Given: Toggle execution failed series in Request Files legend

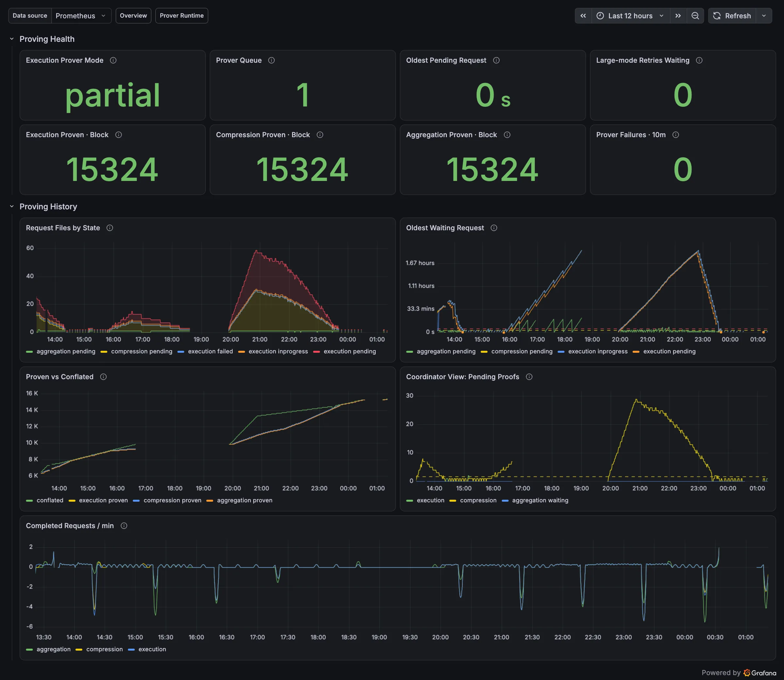Looking at the screenshot, I should 210,351.
